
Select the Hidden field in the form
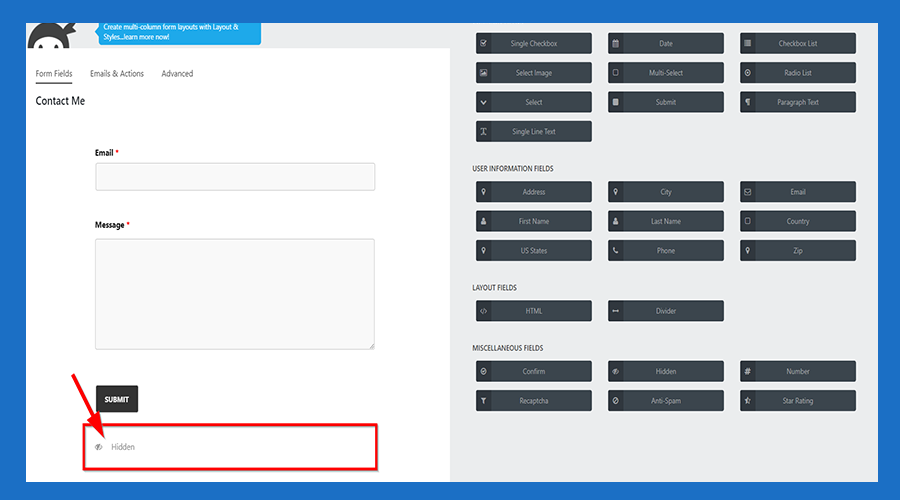coord(230,447)
